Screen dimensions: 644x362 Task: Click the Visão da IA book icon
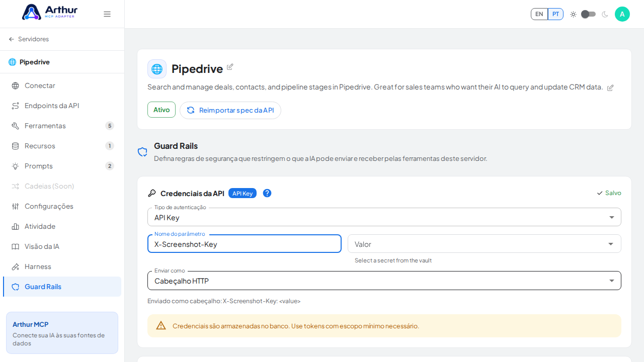(15, 246)
